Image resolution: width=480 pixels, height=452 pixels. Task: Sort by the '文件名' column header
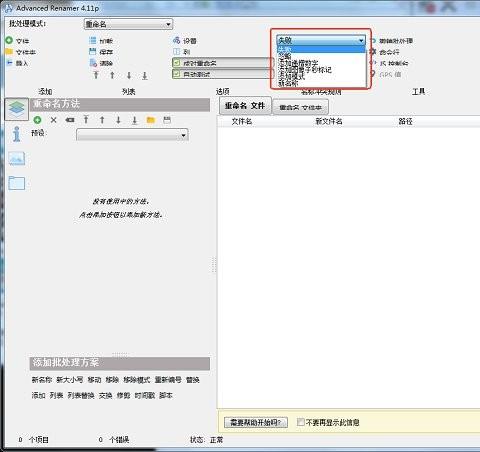click(242, 121)
